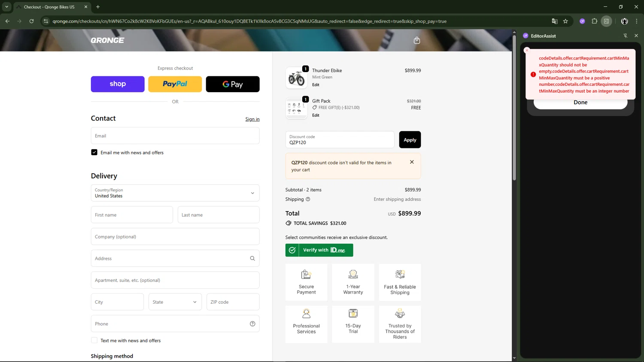Open the browser extensions puzzle icon

(594, 21)
